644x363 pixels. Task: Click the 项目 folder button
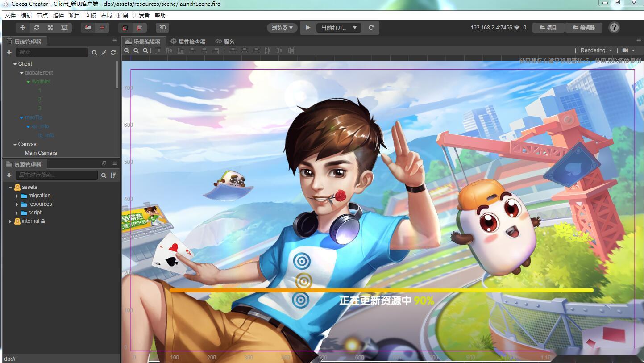[x=548, y=28]
